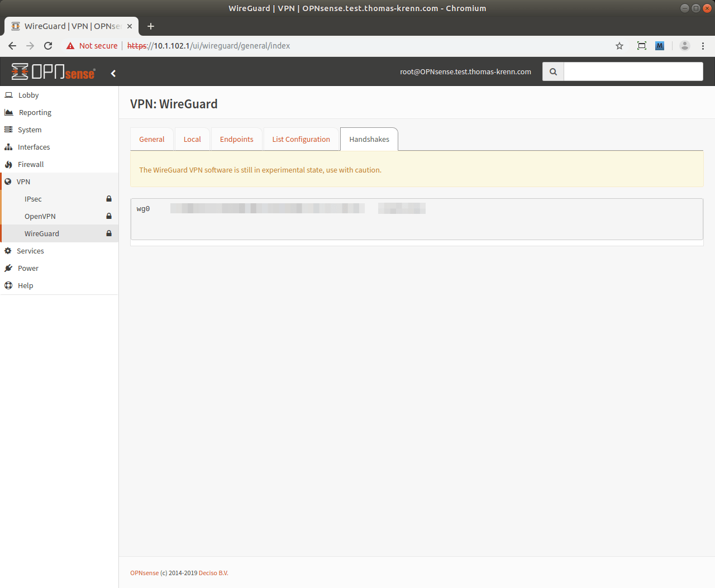Click the search magnifier icon

pyautogui.click(x=553, y=71)
